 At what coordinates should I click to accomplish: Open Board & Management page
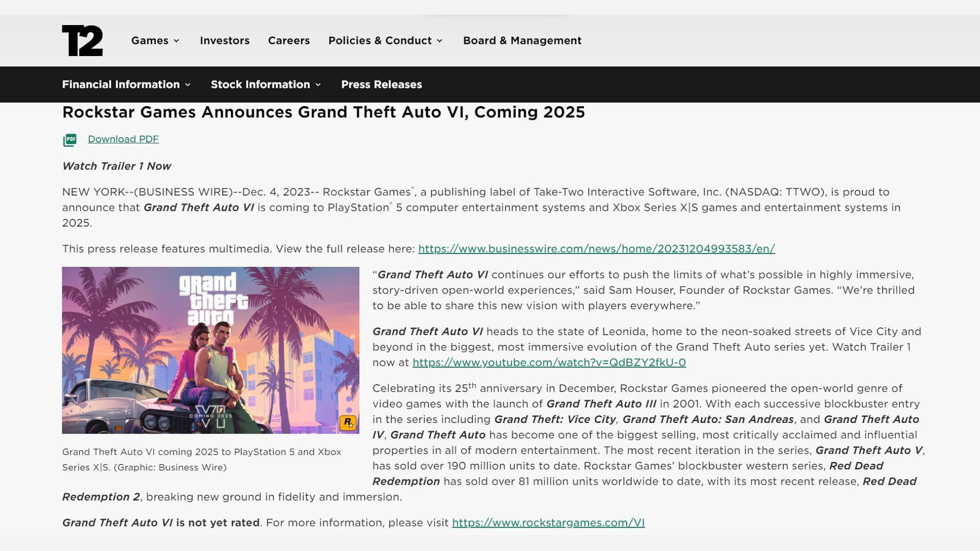tap(522, 40)
